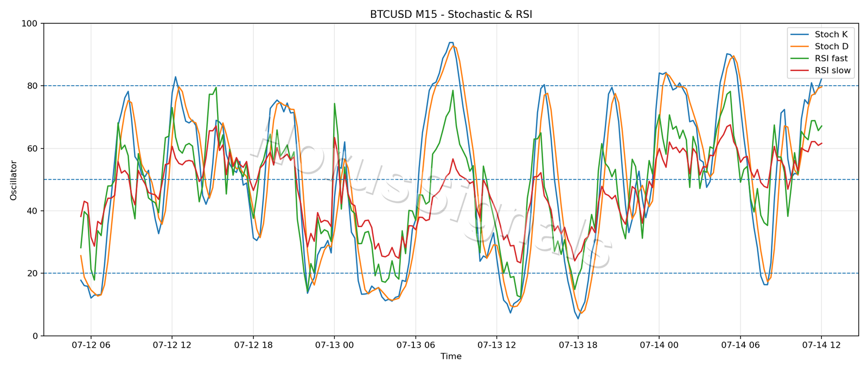Click the orange Stoch D legend line sample

tap(801, 47)
